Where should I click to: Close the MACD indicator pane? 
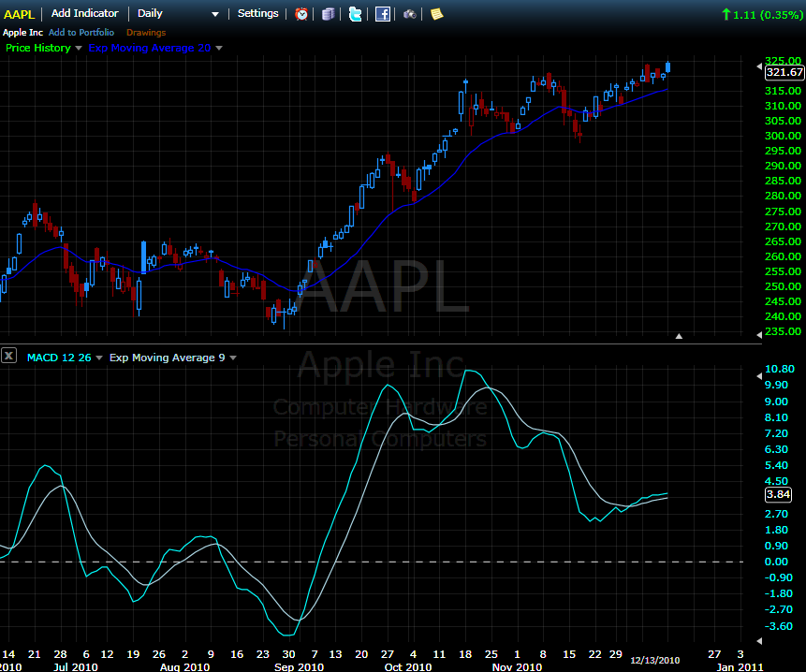tap(8, 356)
